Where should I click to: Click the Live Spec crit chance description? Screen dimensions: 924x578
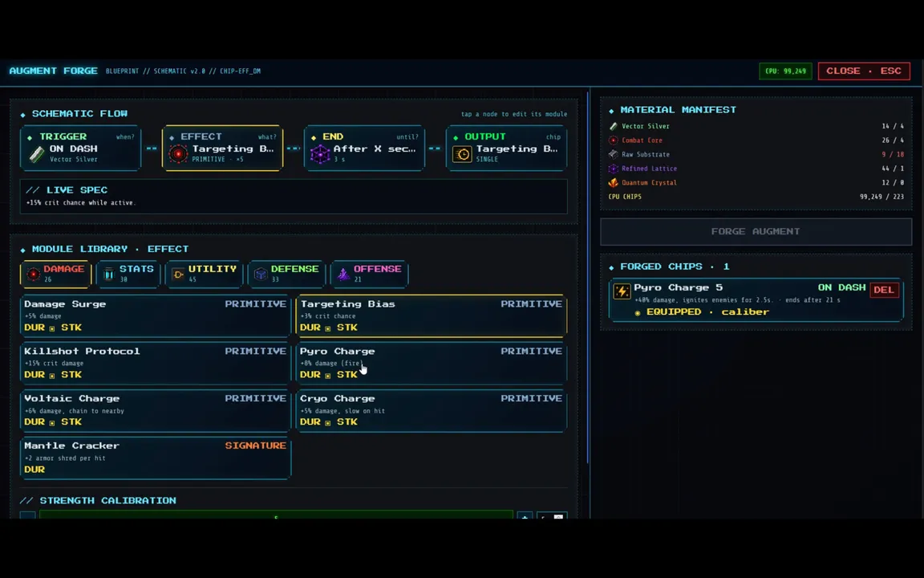pos(81,202)
